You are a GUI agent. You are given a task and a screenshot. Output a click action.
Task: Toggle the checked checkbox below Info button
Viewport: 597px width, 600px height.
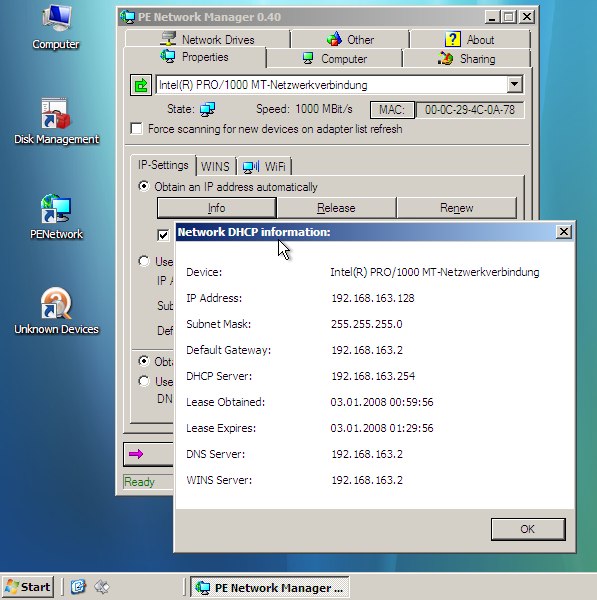tap(163, 235)
